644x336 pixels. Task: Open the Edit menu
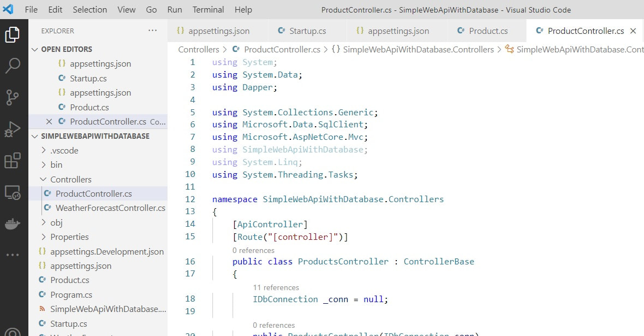(x=55, y=9)
